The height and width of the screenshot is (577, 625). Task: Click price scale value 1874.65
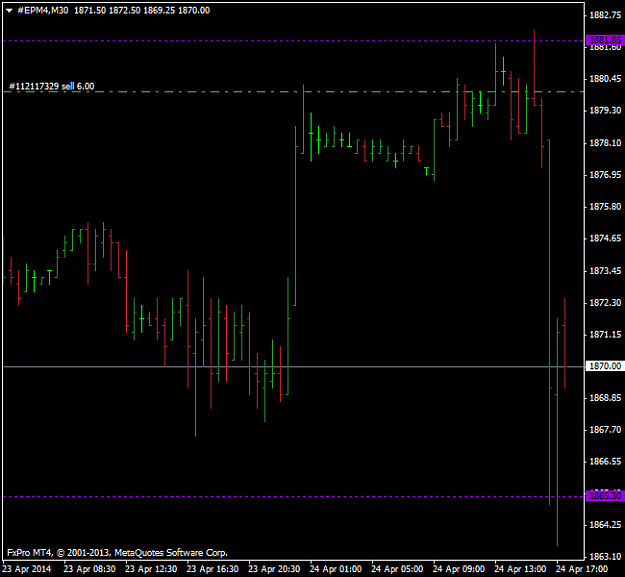[x=605, y=238]
